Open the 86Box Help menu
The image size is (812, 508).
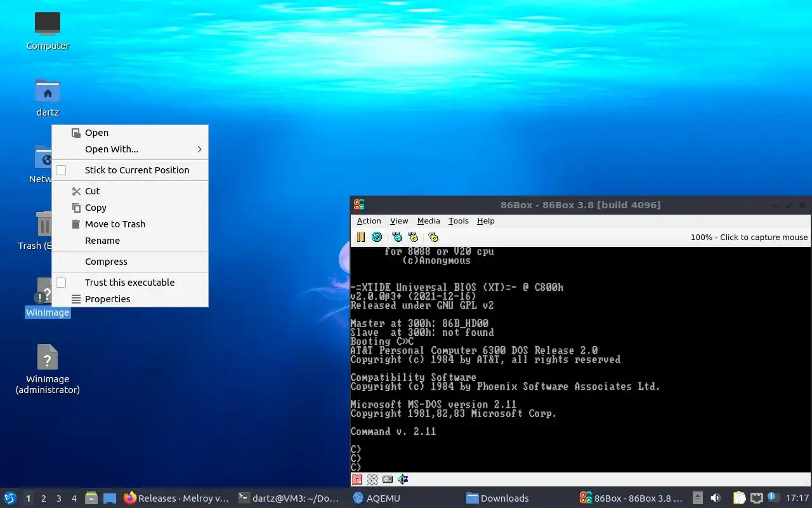(485, 221)
